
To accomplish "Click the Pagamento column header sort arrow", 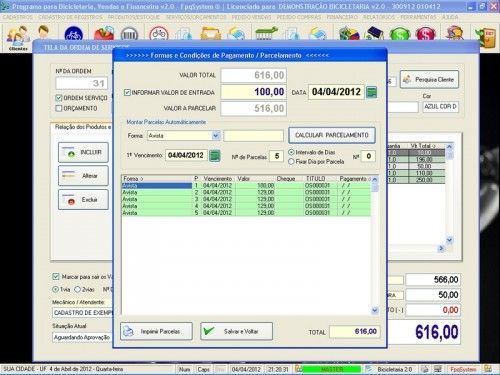I will (369, 179).
